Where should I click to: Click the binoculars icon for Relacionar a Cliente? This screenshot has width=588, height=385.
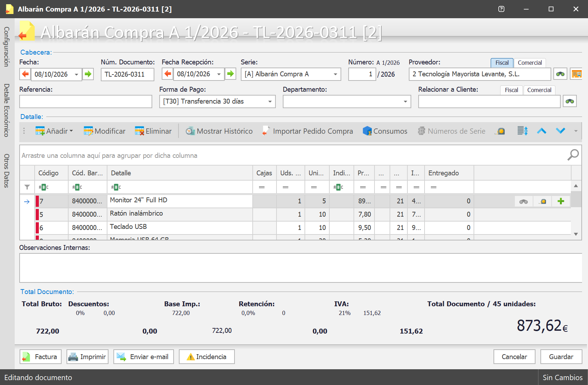tap(570, 101)
